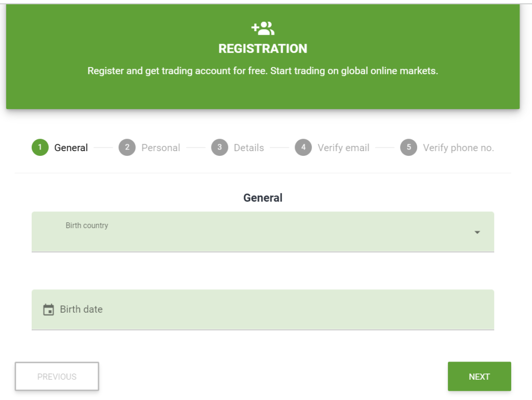Screen dimensions: 532x400
Task: Open the Birth country dropdown arrow
Action: [x=477, y=232]
